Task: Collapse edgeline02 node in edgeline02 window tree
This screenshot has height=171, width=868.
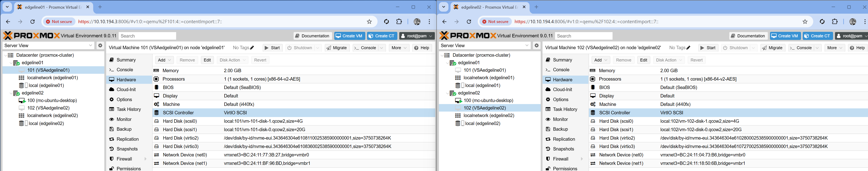Action: pos(447,93)
